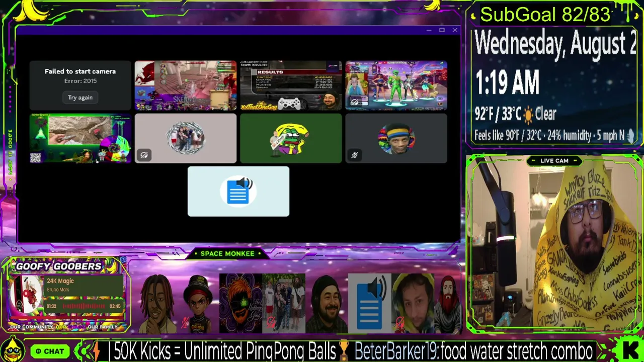Screen dimensions: 644x362
Task: Maximize the video call window
Action: click(x=442, y=30)
